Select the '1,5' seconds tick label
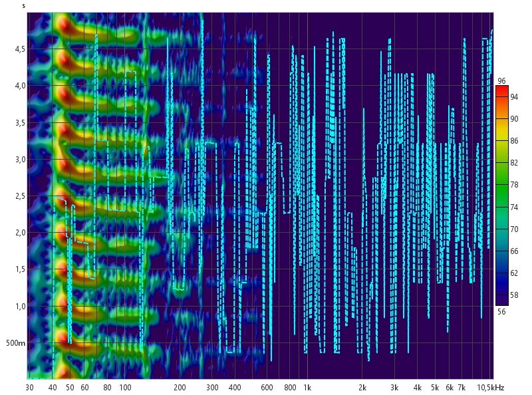The width and height of the screenshot is (532, 395). coord(20,269)
